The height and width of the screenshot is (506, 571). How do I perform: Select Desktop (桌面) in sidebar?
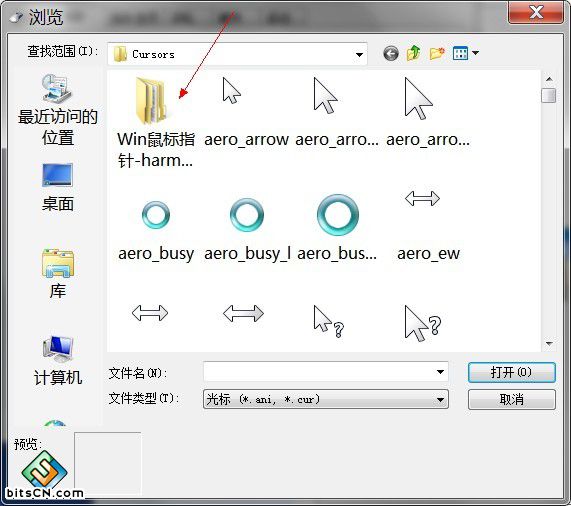click(58, 187)
